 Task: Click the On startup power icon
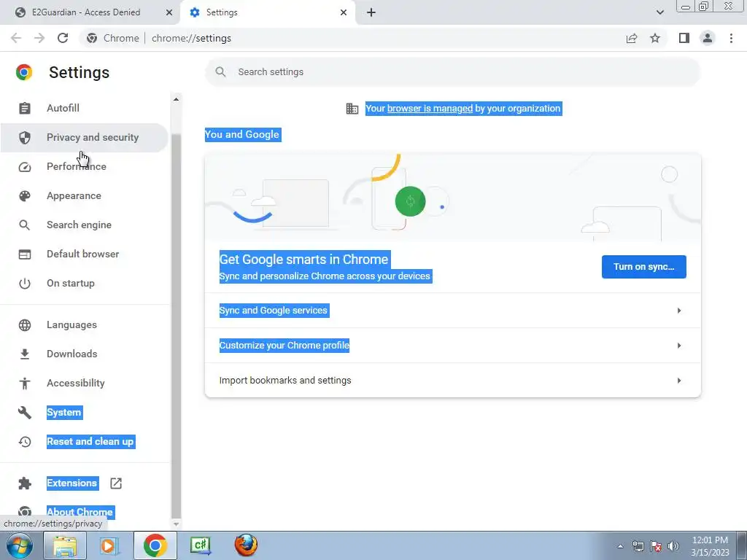[24, 284]
